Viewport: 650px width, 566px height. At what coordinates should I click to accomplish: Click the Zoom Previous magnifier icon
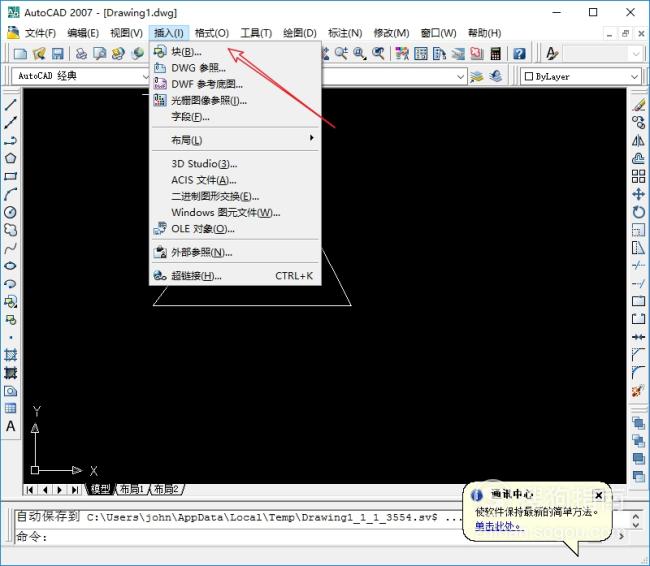tap(378, 53)
